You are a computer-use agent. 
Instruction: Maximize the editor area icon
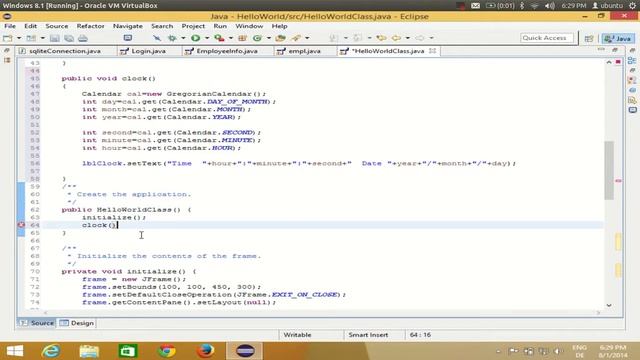point(615,50)
